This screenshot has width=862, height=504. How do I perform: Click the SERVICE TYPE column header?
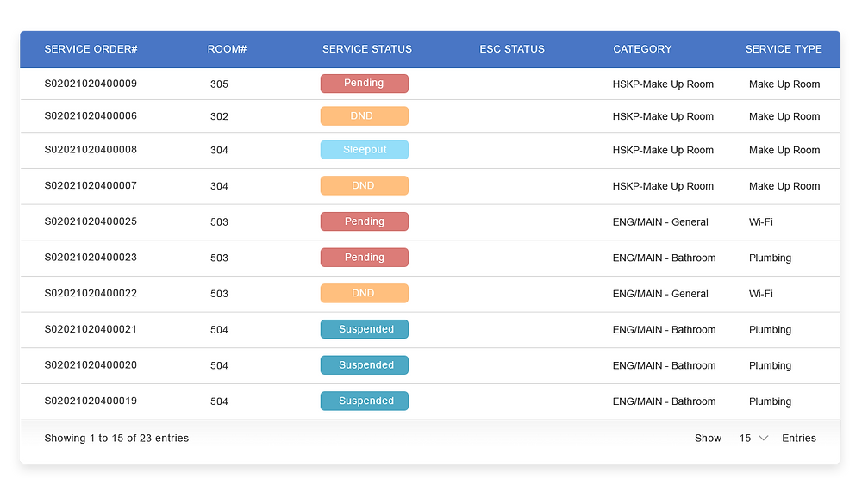784,49
